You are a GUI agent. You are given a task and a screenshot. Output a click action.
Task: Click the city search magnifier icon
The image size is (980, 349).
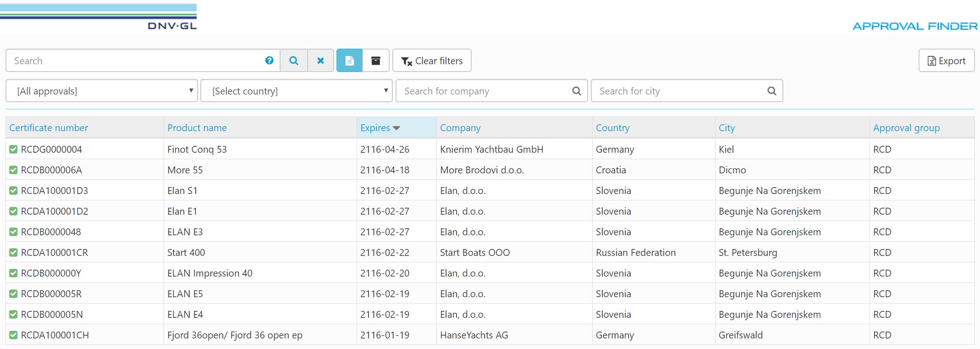772,91
